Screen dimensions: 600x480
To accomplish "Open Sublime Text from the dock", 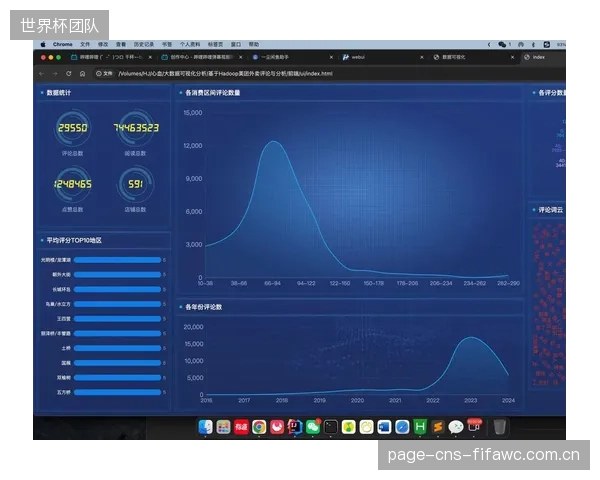I will click(438, 427).
